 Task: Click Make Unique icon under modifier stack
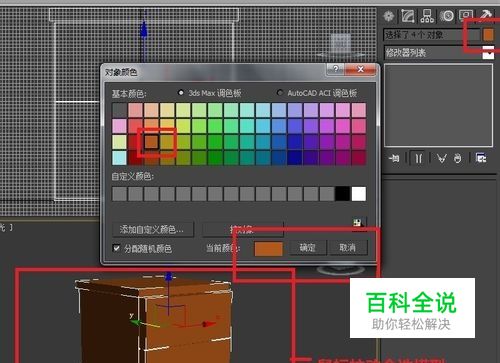coord(441,158)
